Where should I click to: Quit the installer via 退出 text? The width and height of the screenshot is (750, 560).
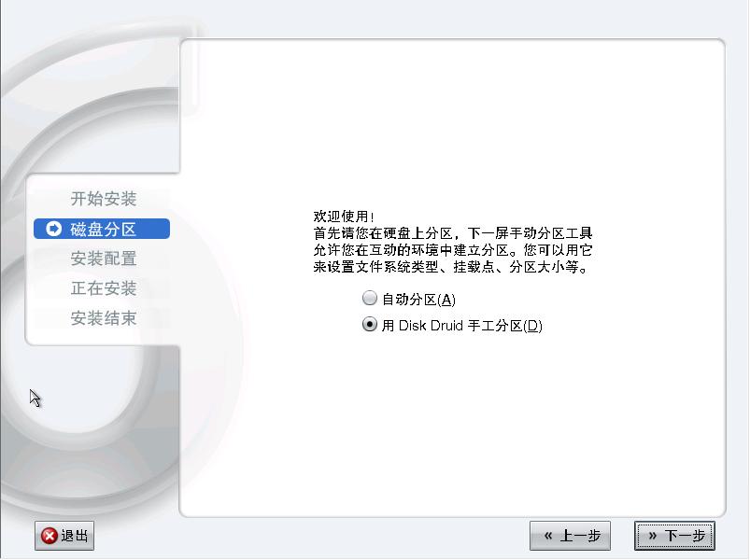[x=75, y=536]
